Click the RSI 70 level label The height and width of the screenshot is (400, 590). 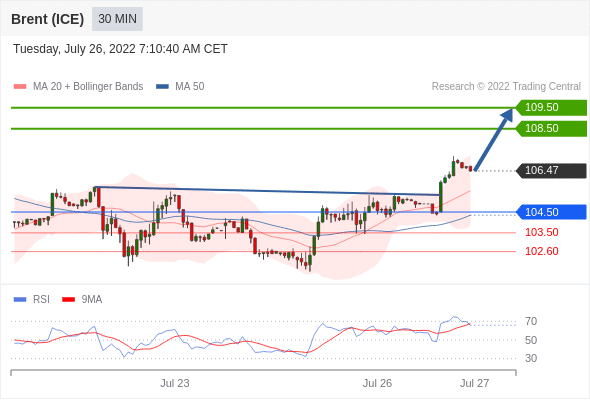[531, 321]
